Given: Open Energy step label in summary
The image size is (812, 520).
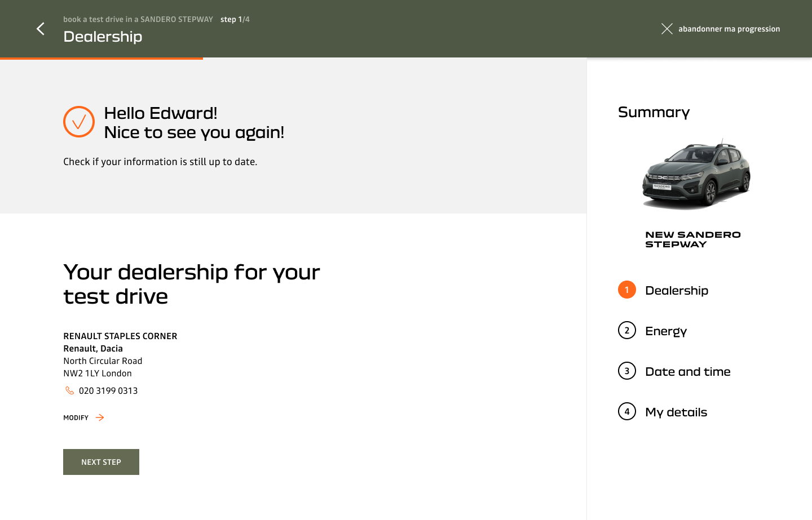Looking at the screenshot, I should click(666, 331).
